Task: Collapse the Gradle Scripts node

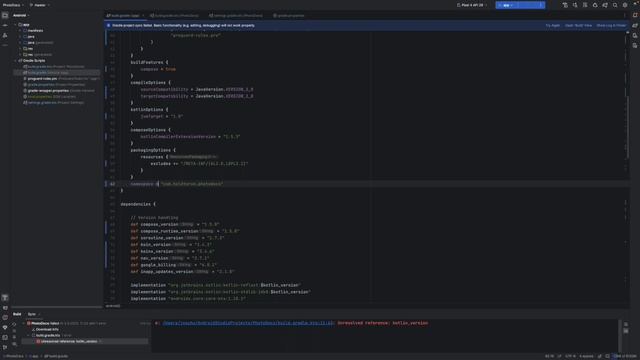Action: 16,60
